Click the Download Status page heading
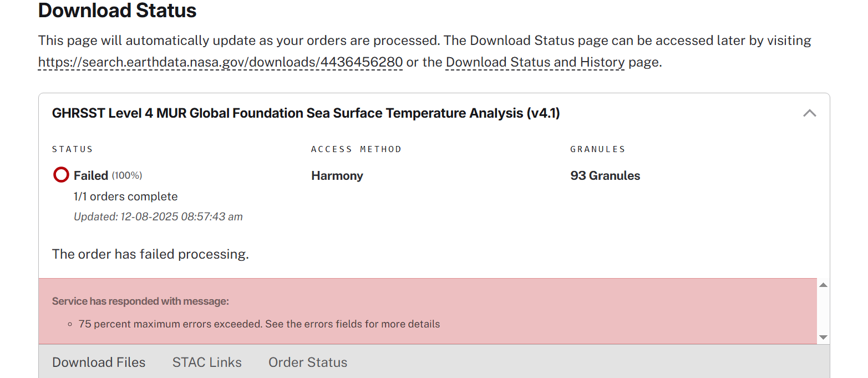This screenshot has width=868, height=378. pos(116,11)
